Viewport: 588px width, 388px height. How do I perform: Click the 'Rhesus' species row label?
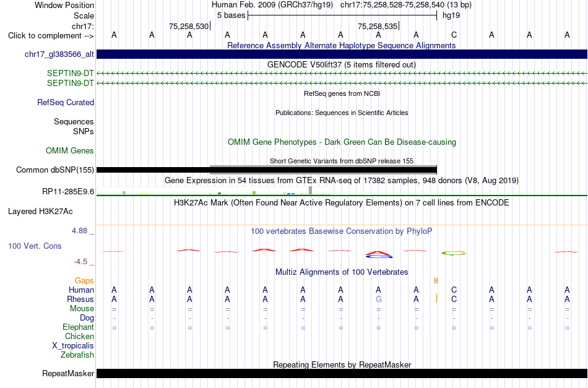point(80,299)
